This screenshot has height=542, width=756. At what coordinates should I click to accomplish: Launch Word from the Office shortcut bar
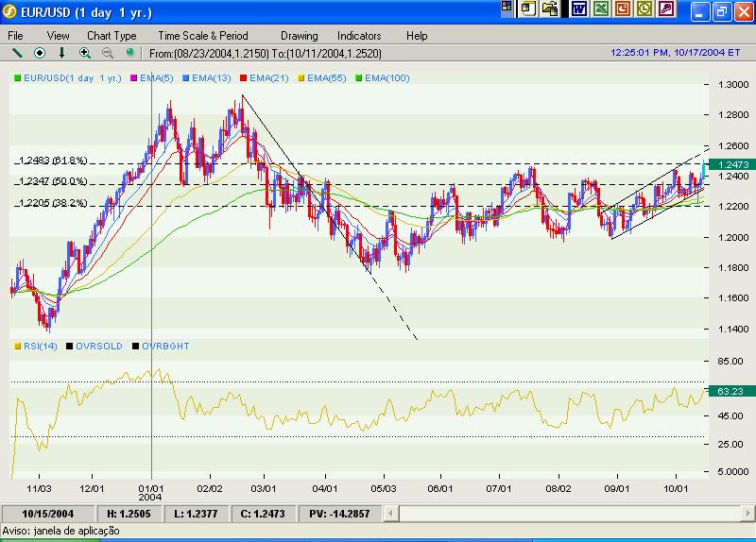pos(577,8)
